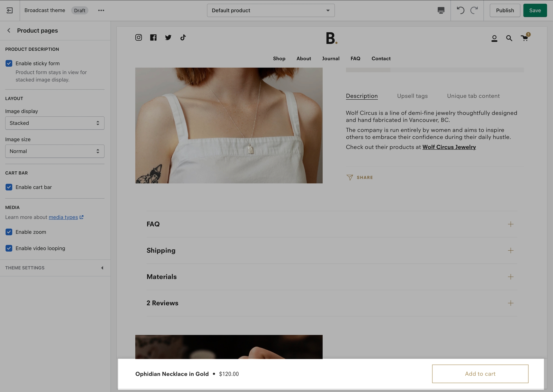The image size is (553, 392).
Task: Open the Image display Stacked dropdown
Action: (55, 123)
